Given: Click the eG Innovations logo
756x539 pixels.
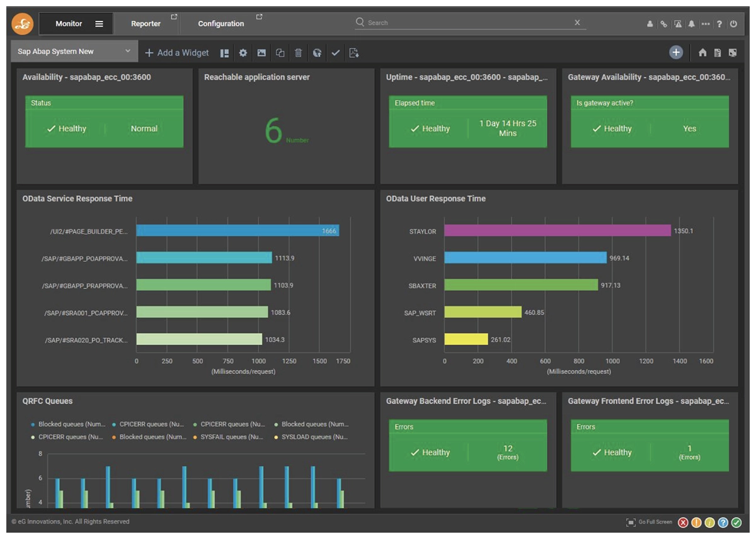Looking at the screenshot, I should pyautogui.click(x=22, y=24).
